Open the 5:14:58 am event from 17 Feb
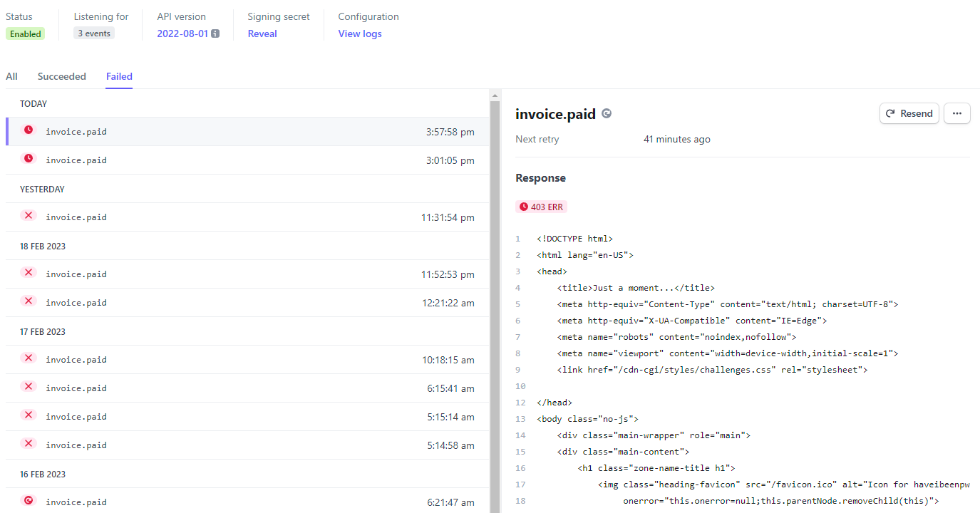Image resolution: width=980 pixels, height=513 pixels. point(247,445)
